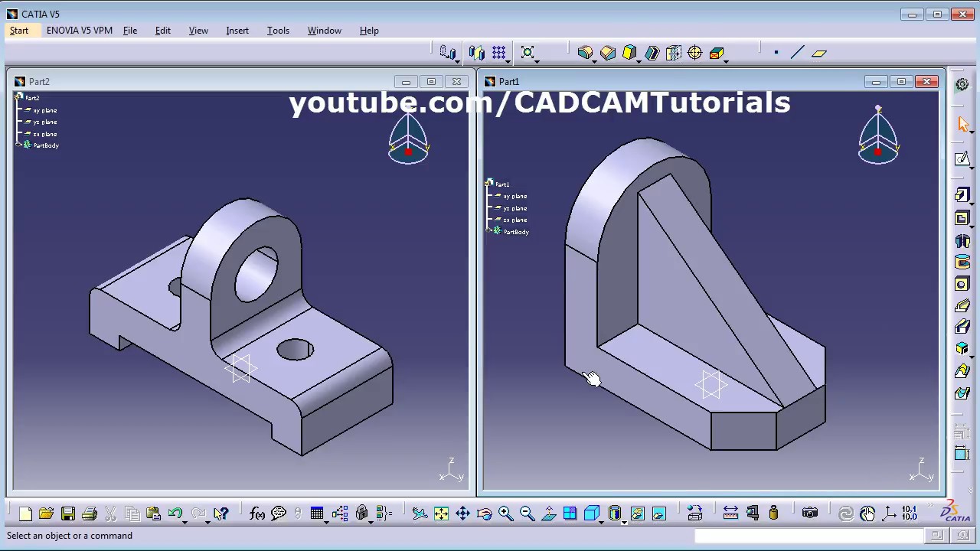Click the Fly mode airplane icon
This screenshot has height=551, width=980.
[x=420, y=514]
